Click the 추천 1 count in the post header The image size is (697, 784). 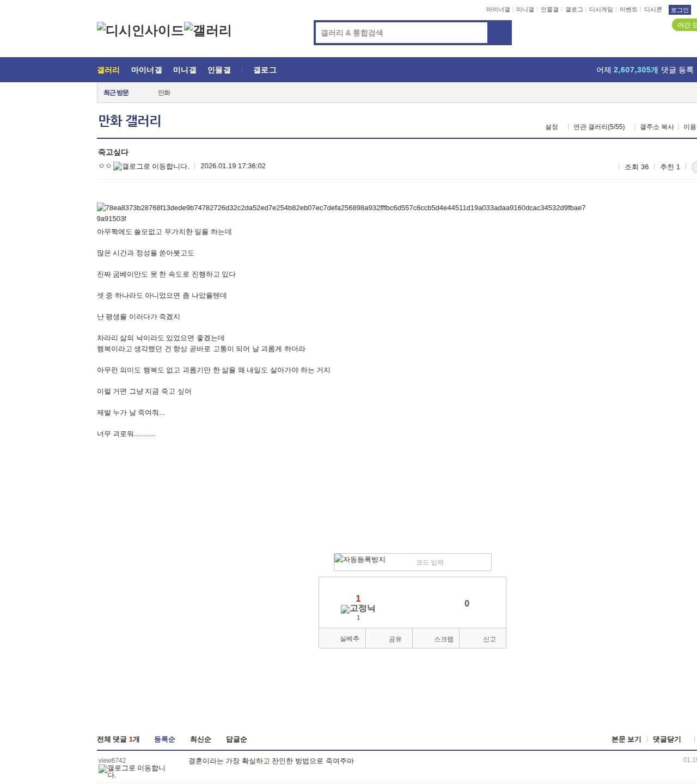670,167
